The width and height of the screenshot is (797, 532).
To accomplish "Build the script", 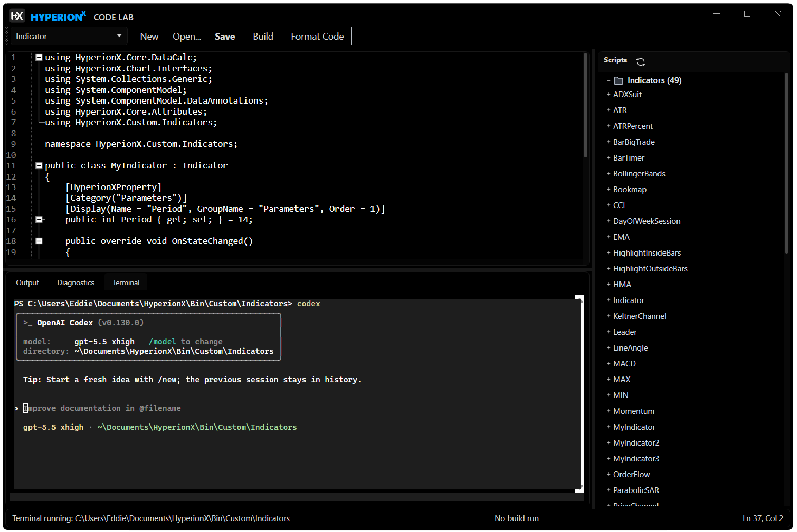I will tap(263, 36).
